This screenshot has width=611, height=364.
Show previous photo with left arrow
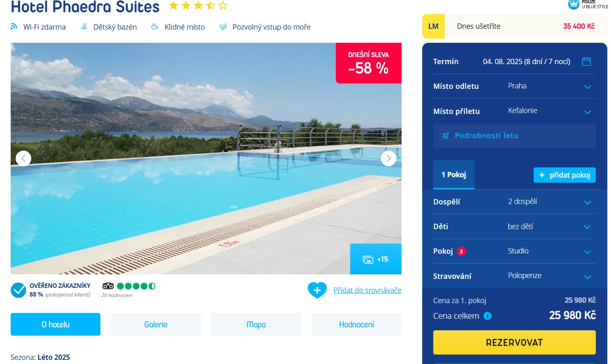pos(23,158)
